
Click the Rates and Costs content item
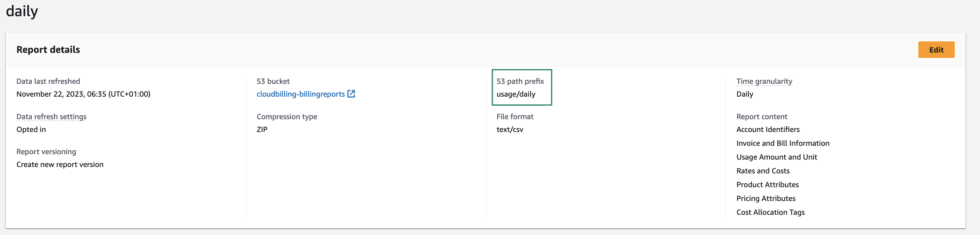(x=763, y=171)
